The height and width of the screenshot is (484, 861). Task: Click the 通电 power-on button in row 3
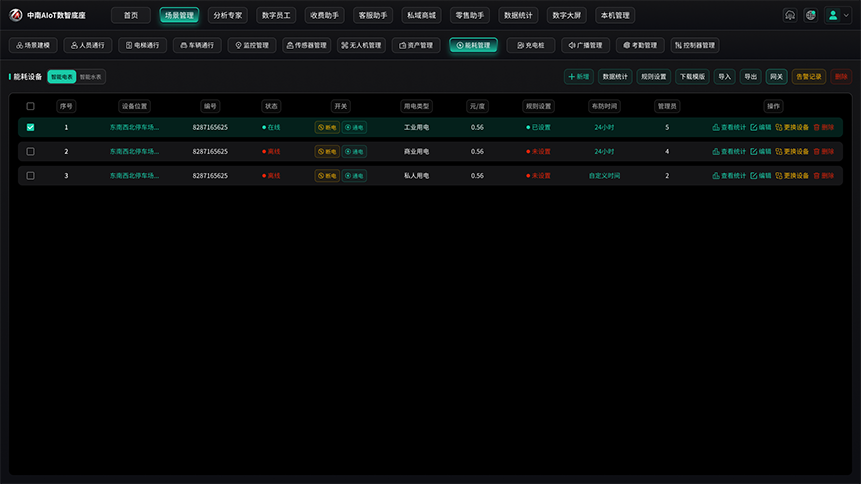point(354,176)
